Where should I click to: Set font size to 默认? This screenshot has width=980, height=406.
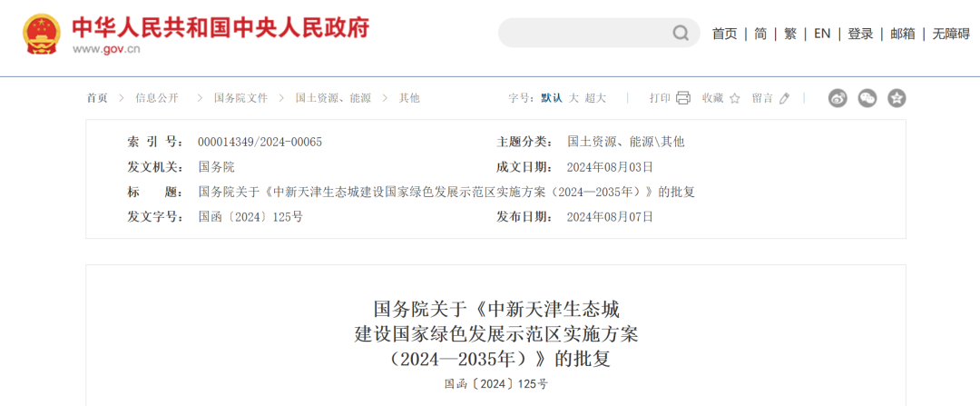pyautogui.click(x=552, y=98)
